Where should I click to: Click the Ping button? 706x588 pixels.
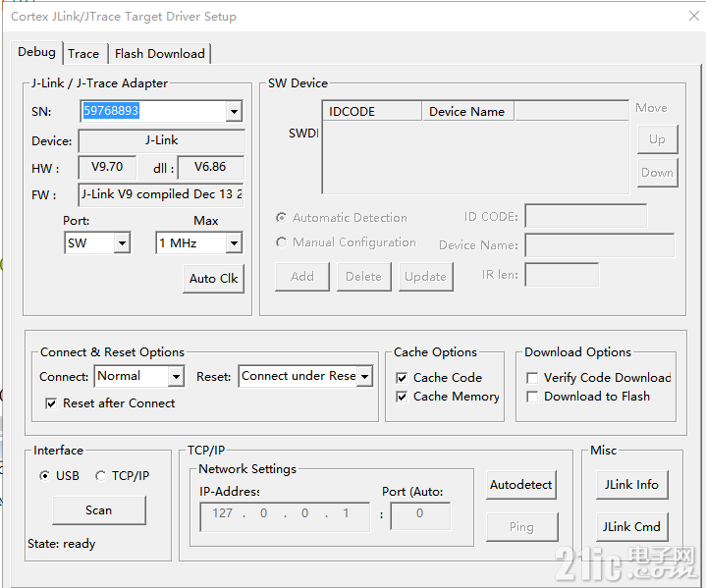[521, 527]
